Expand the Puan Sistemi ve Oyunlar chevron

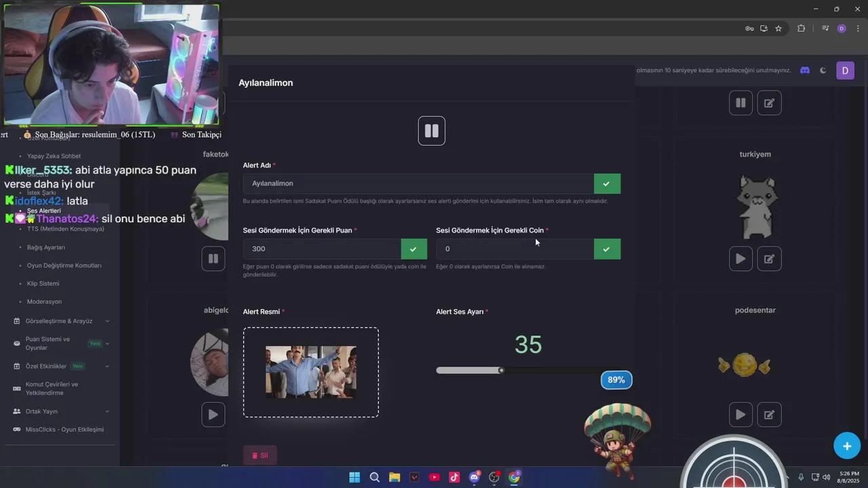(x=107, y=344)
